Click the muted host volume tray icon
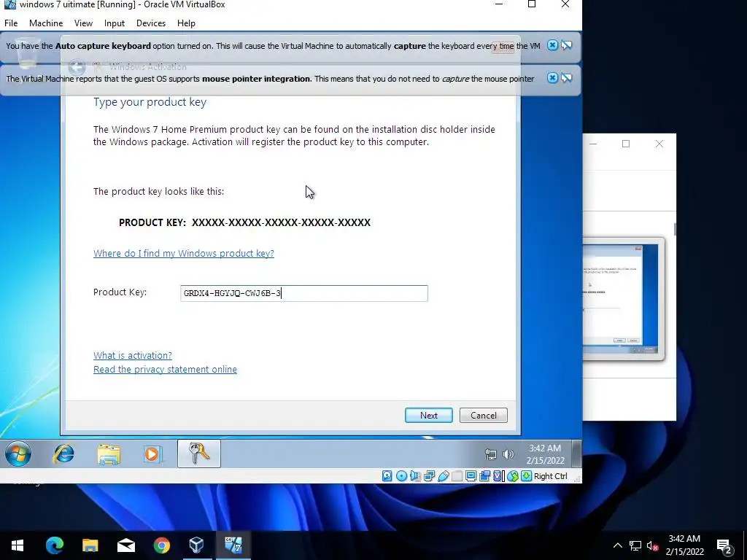 (x=652, y=545)
